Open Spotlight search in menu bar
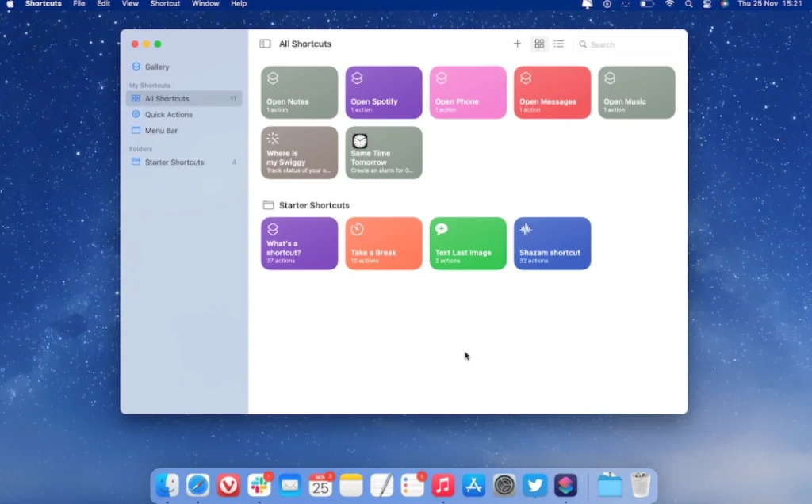Image resolution: width=812 pixels, height=504 pixels. click(688, 4)
